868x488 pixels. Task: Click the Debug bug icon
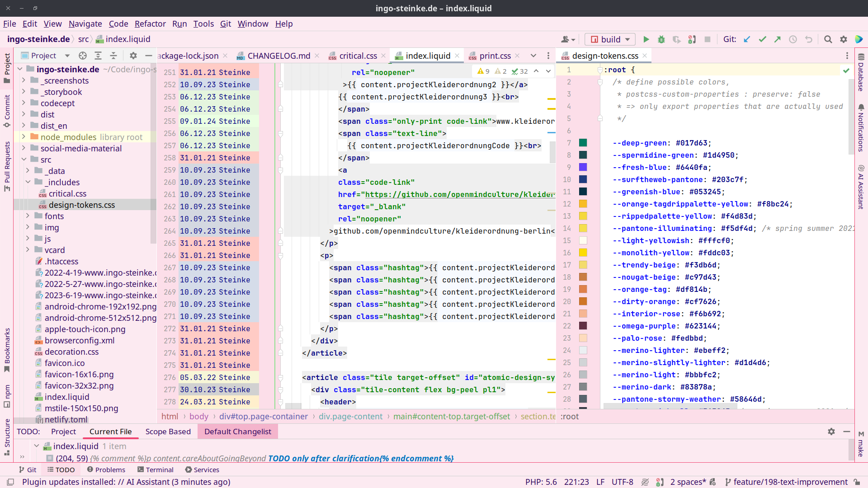coord(661,39)
